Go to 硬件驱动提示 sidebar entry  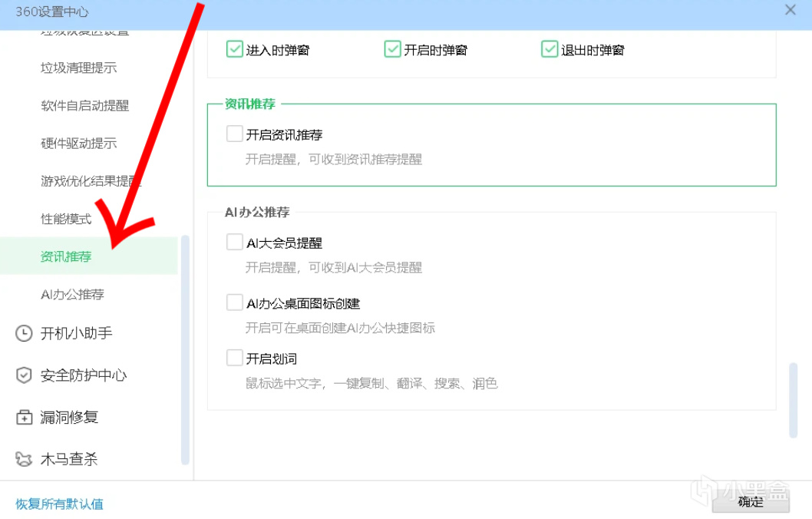point(79,144)
